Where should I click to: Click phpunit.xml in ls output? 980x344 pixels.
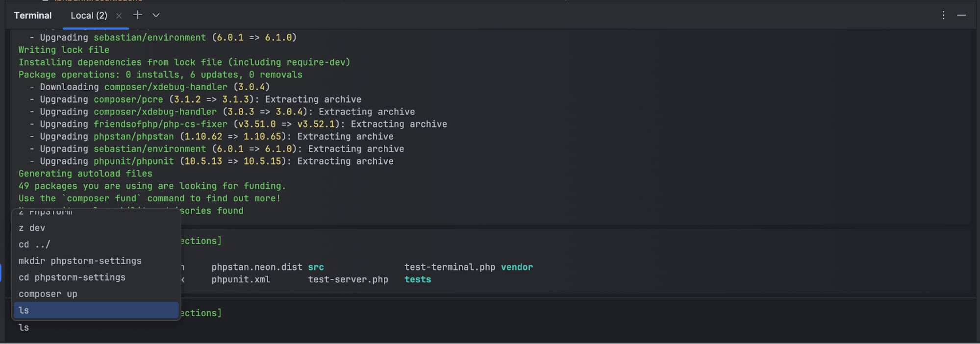click(x=241, y=279)
